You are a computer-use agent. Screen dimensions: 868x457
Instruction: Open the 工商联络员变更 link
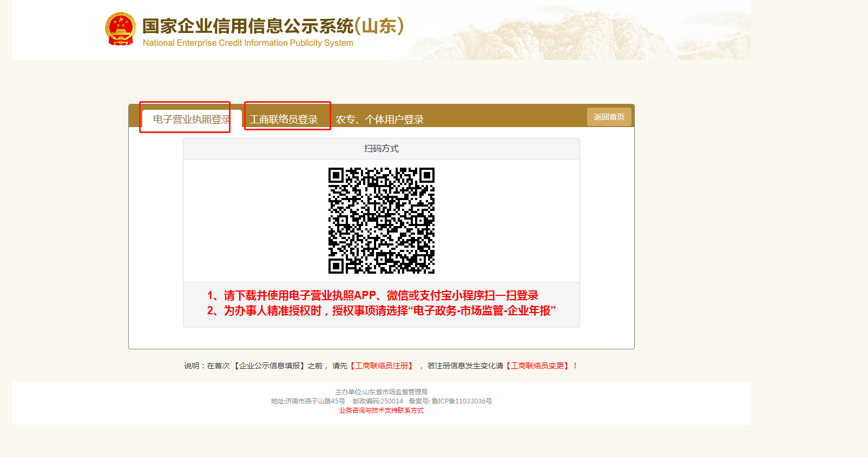537,366
